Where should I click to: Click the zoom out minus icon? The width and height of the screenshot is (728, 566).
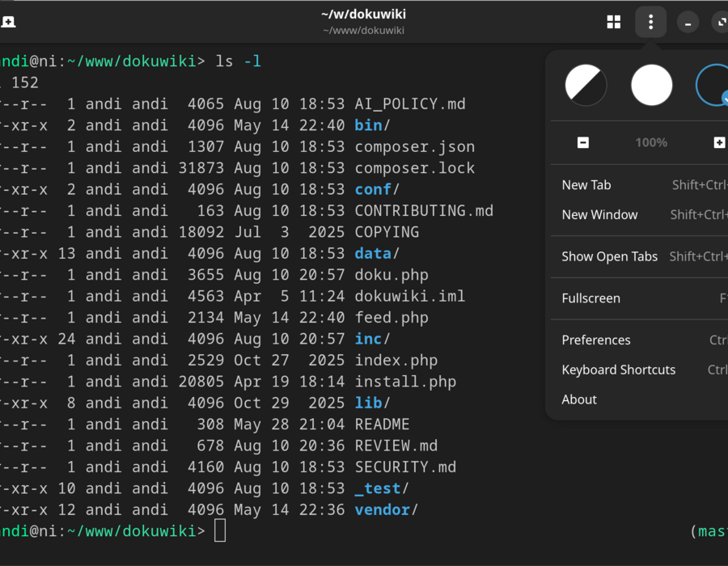[582, 142]
